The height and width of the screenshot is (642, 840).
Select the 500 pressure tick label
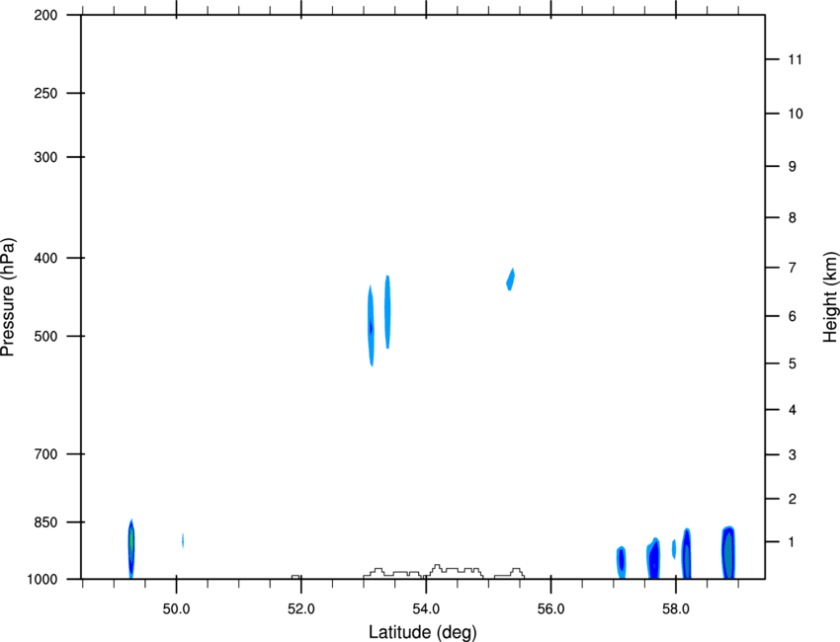(46, 336)
